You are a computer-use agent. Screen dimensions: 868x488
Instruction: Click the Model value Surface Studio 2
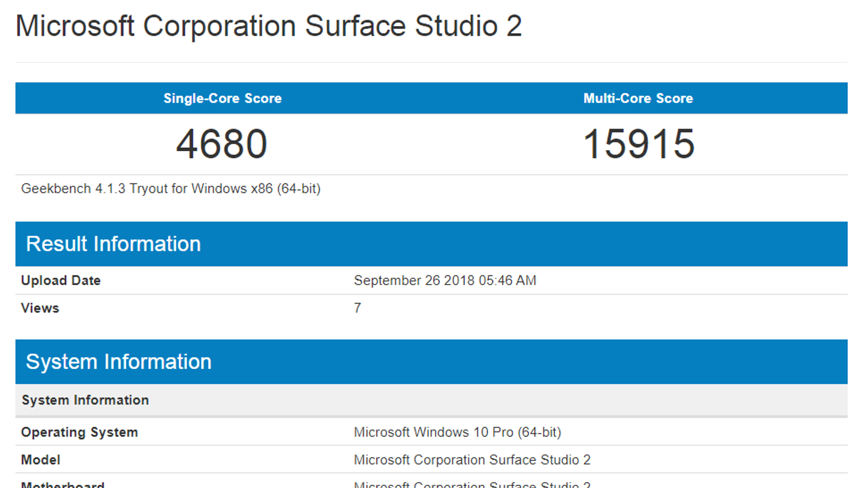(x=472, y=459)
